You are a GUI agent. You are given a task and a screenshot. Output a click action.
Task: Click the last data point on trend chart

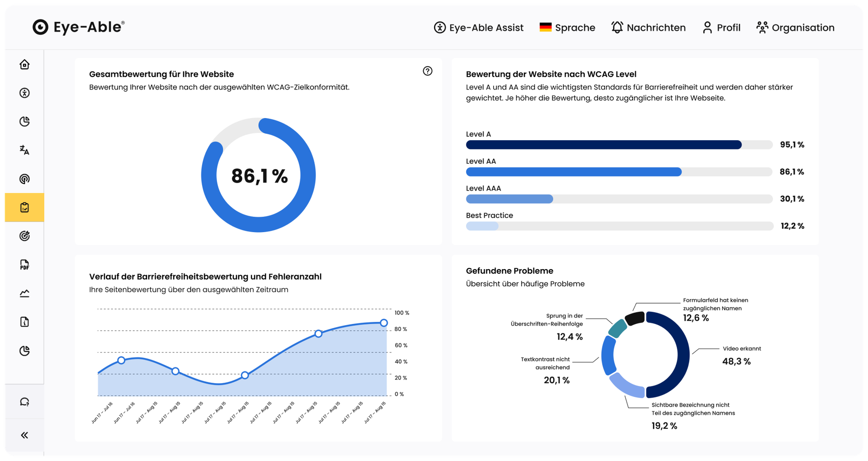tap(383, 323)
